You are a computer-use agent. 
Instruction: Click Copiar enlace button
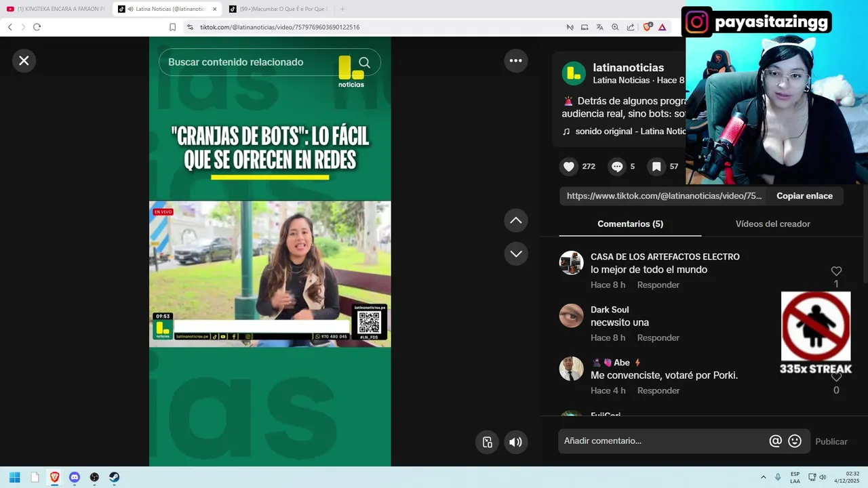804,196
